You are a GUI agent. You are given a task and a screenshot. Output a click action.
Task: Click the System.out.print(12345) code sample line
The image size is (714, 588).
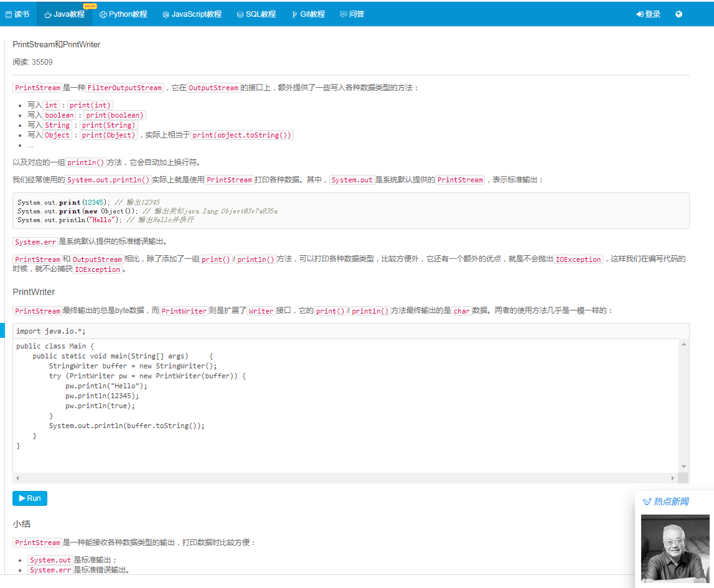(x=89, y=202)
